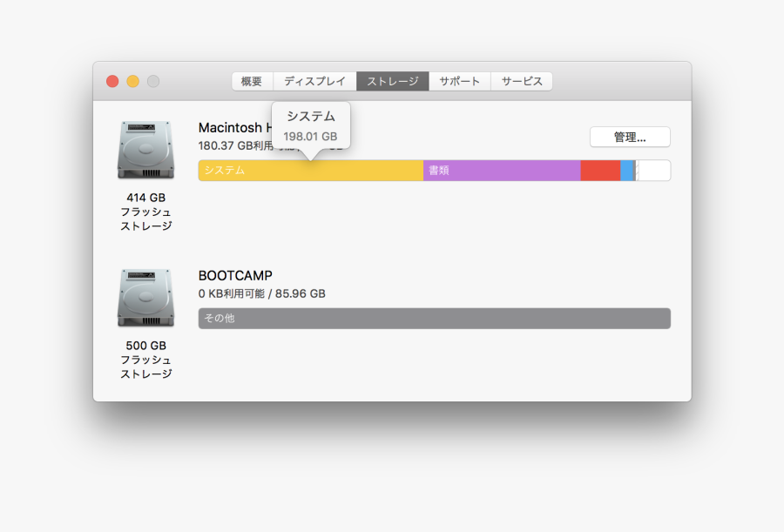Switch to the サポート tab
This screenshot has width=784, height=532.
[x=460, y=81]
